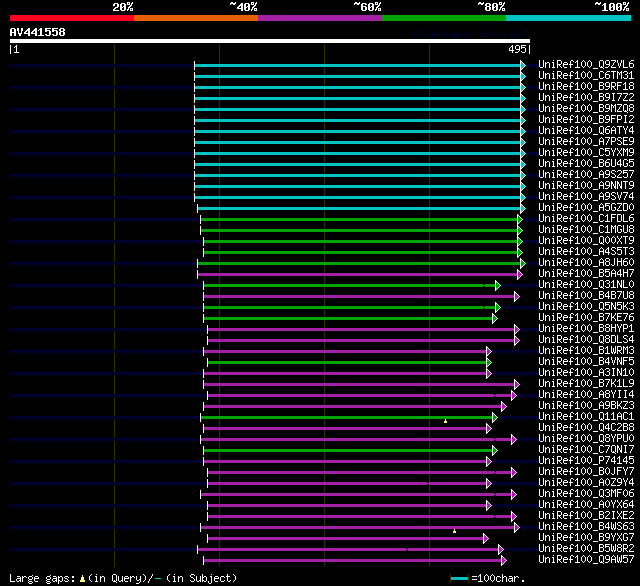Open hit UniRef100_C6TM31
The width and height of the screenshot is (640, 586).
click(586, 75)
